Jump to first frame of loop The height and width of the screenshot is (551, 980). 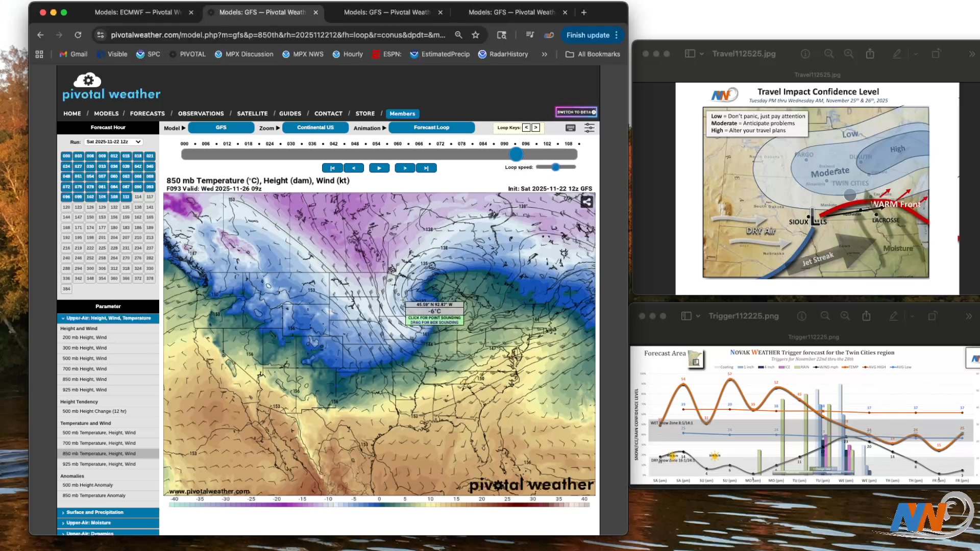(x=332, y=168)
